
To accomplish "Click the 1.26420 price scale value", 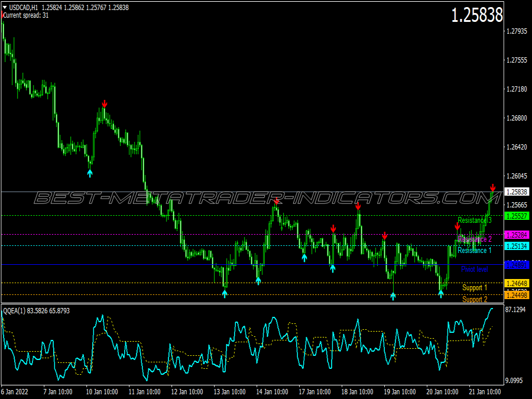I will point(517,147).
